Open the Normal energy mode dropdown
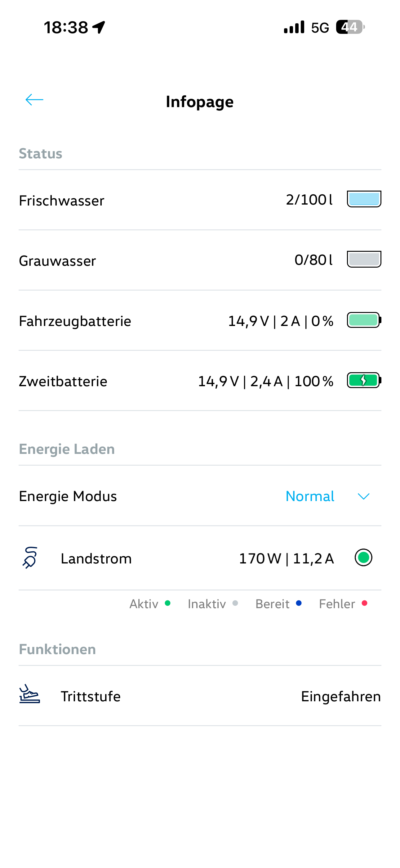The image size is (400, 868). click(310, 496)
